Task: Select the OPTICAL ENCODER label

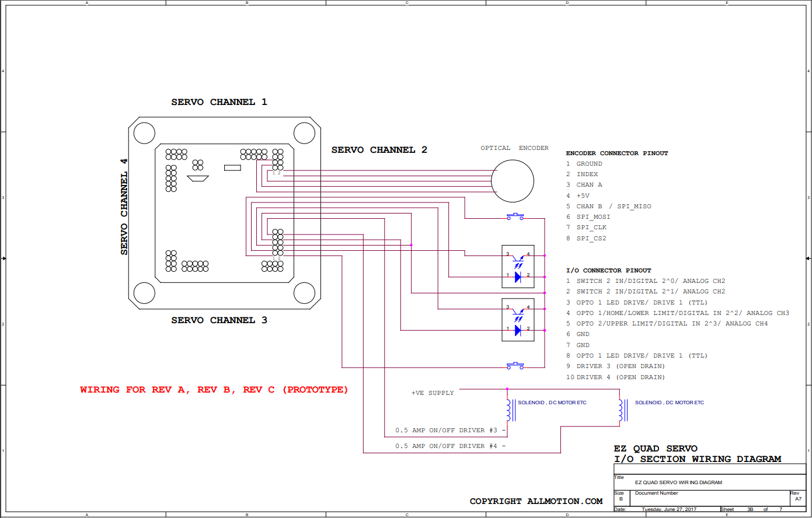Action: coord(514,148)
